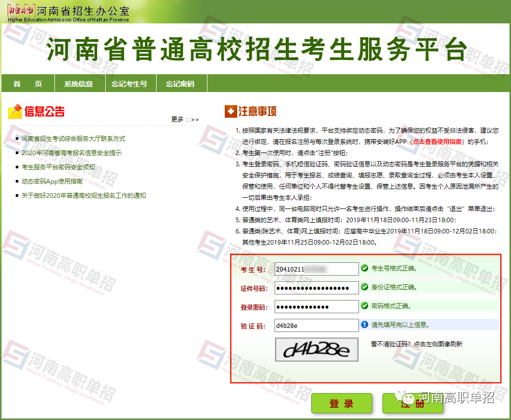Click the green 登录 button
Screen dimensions: 511x420
[342, 403]
